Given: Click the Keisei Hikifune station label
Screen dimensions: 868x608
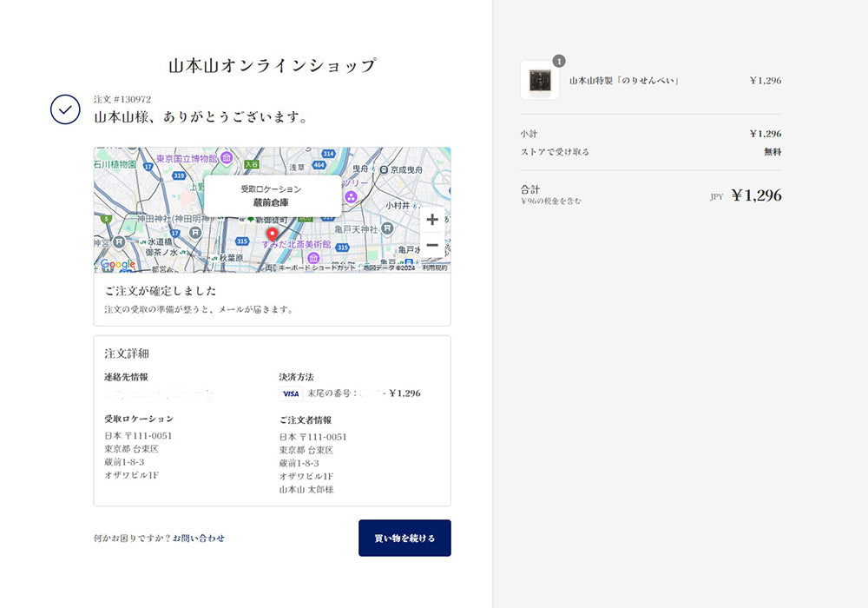Looking at the screenshot, I should click(406, 170).
